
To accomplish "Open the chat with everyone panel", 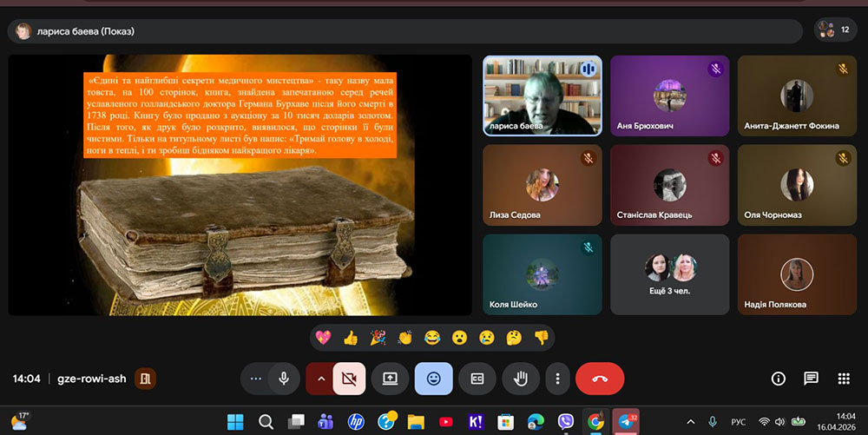I will [x=811, y=379].
